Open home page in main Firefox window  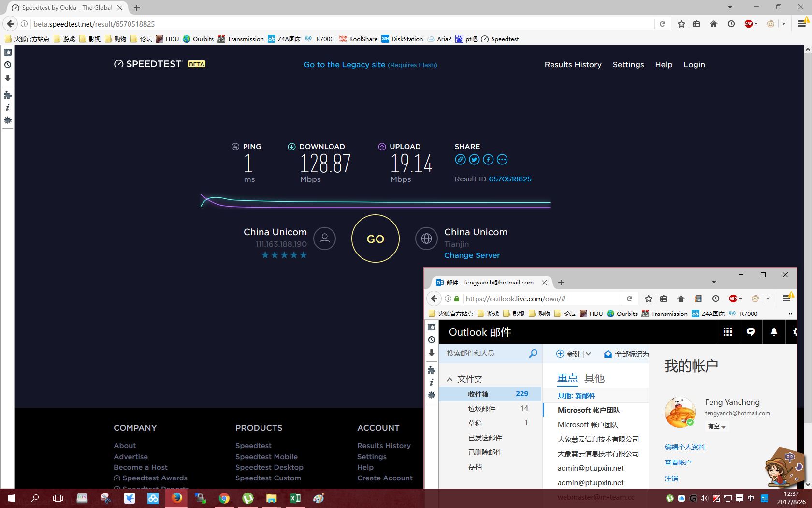pos(713,24)
